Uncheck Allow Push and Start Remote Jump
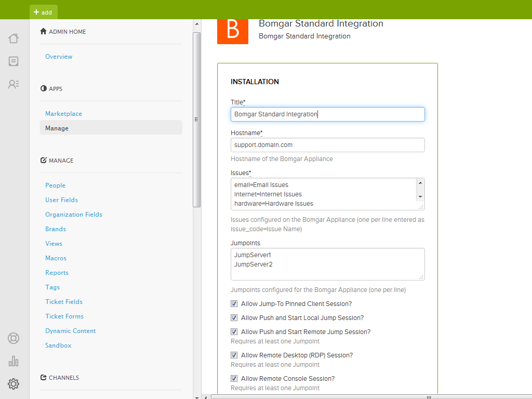The image size is (532, 399). pos(234,332)
